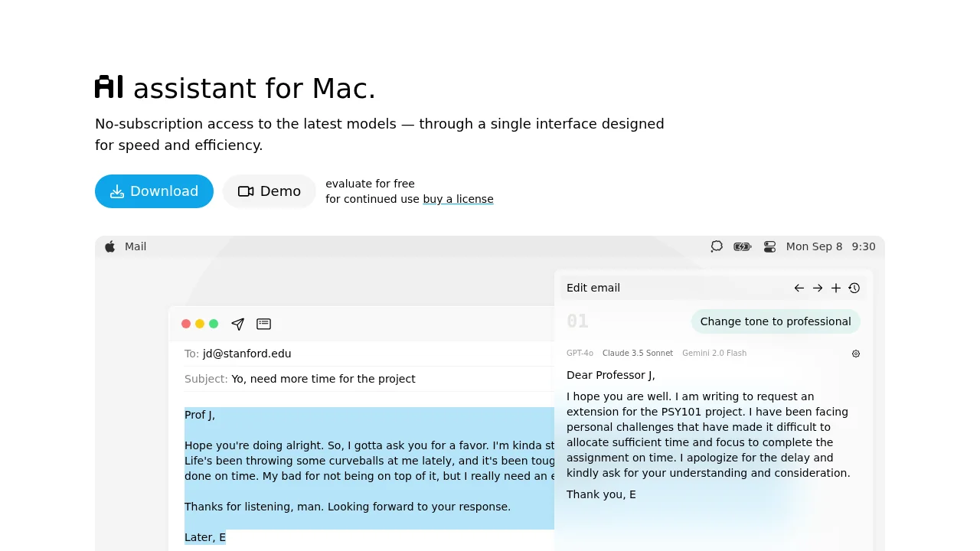Open settings with the gear icon
The image size is (980, 551).
point(856,354)
